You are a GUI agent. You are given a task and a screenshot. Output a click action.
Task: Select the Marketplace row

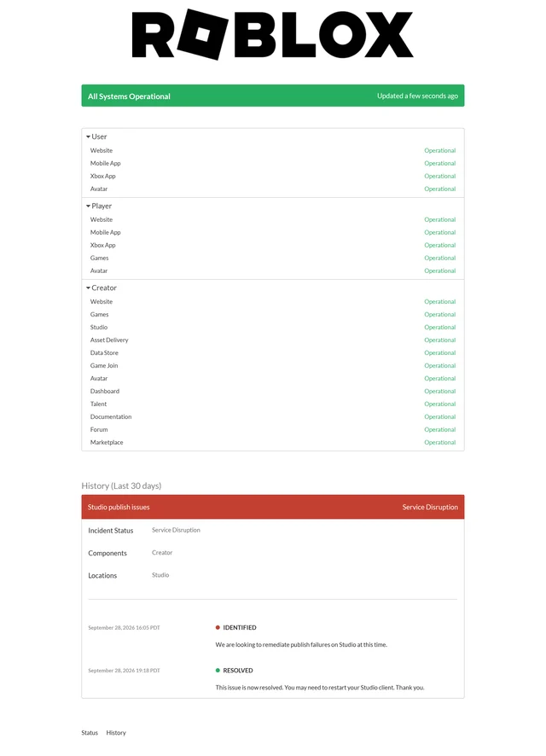273,442
